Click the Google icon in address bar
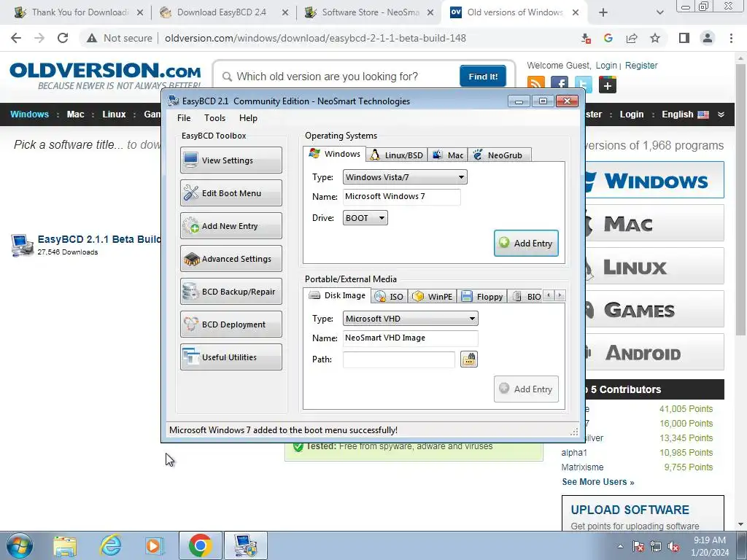747x560 pixels. click(x=608, y=38)
